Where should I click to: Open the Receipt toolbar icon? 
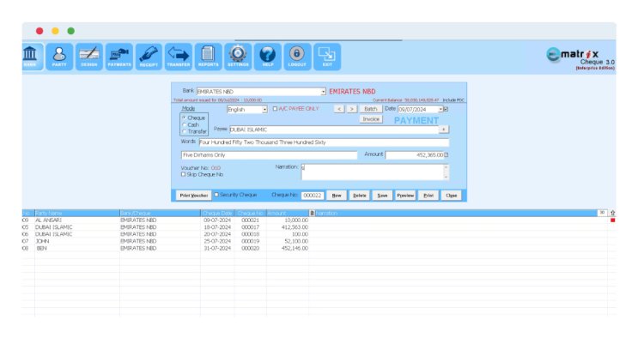(x=149, y=57)
